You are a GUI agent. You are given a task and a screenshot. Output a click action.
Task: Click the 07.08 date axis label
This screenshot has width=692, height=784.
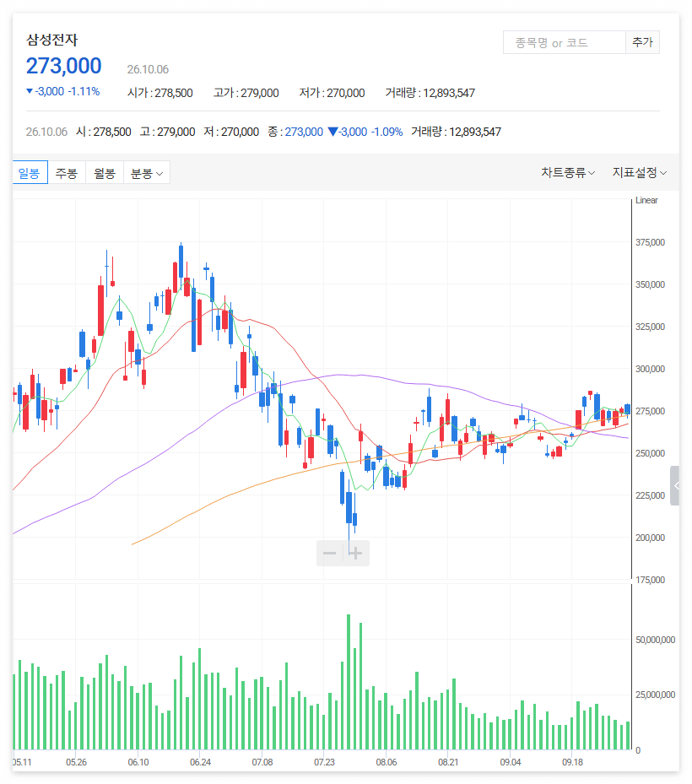[x=262, y=763]
